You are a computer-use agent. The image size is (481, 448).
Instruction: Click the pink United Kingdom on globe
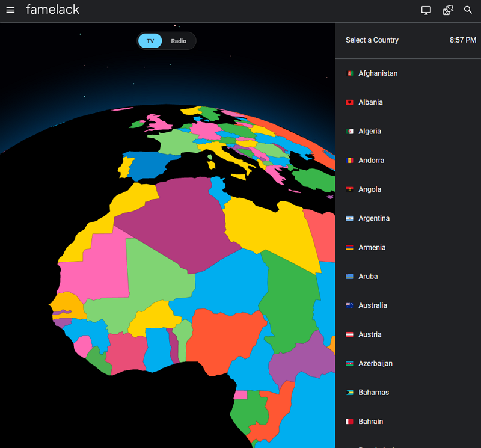(159, 123)
